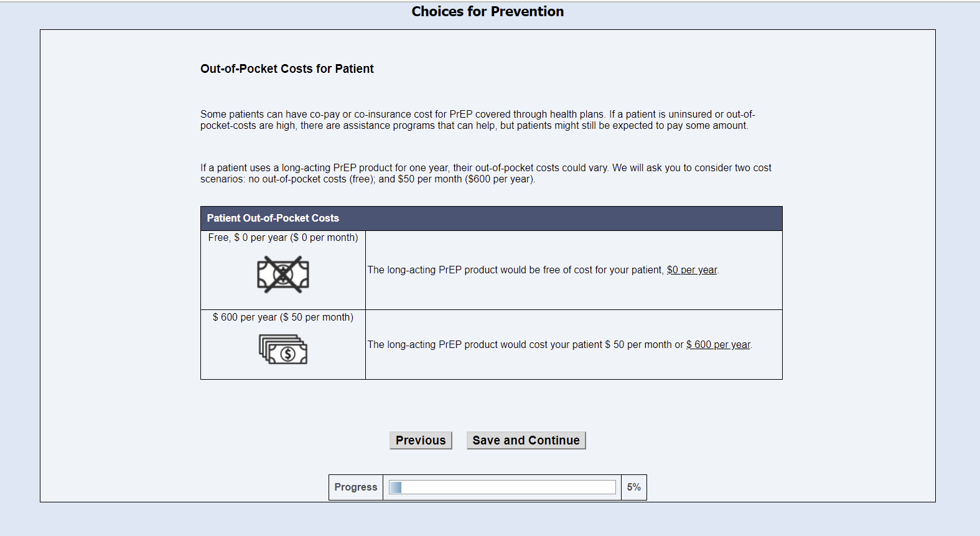Click the filled portion of the progress bar
Image resolution: width=980 pixels, height=536 pixels.
tap(395, 487)
